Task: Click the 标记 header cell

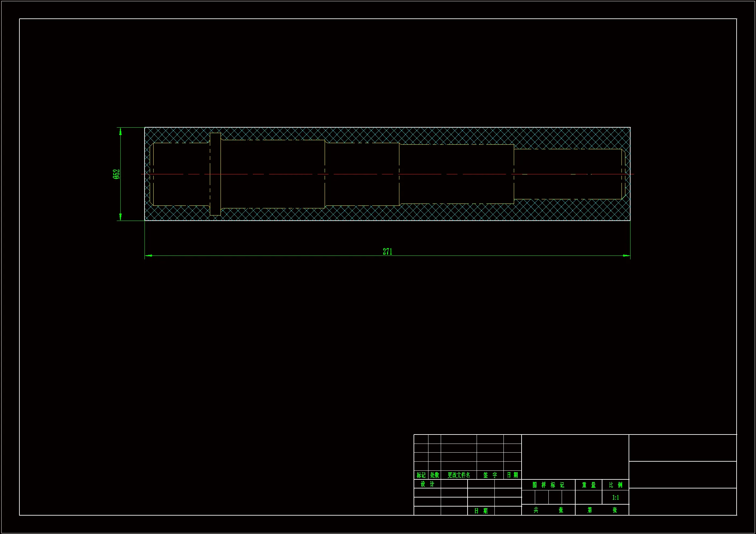Action: point(421,475)
